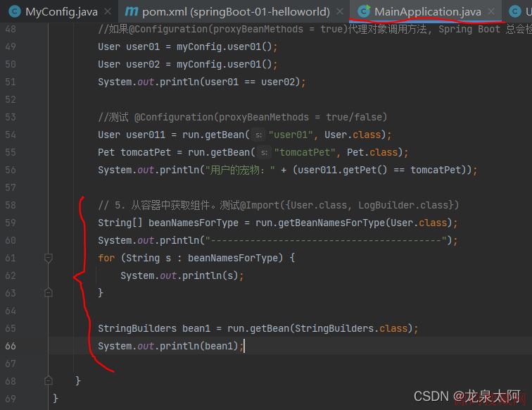Click the "tomcatPet" string literal on line 55
Viewport: 532px width, 410px height.
pos(305,153)
